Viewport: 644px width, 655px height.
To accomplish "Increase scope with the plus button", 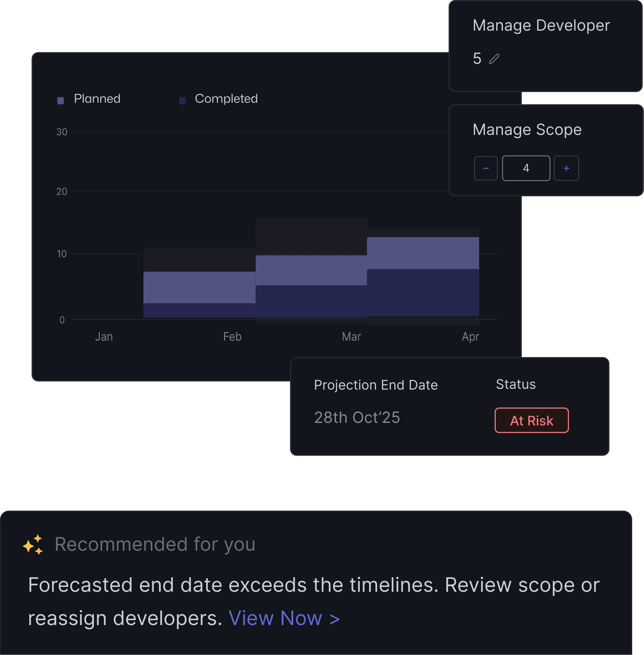I will click(x=566, y=169).
